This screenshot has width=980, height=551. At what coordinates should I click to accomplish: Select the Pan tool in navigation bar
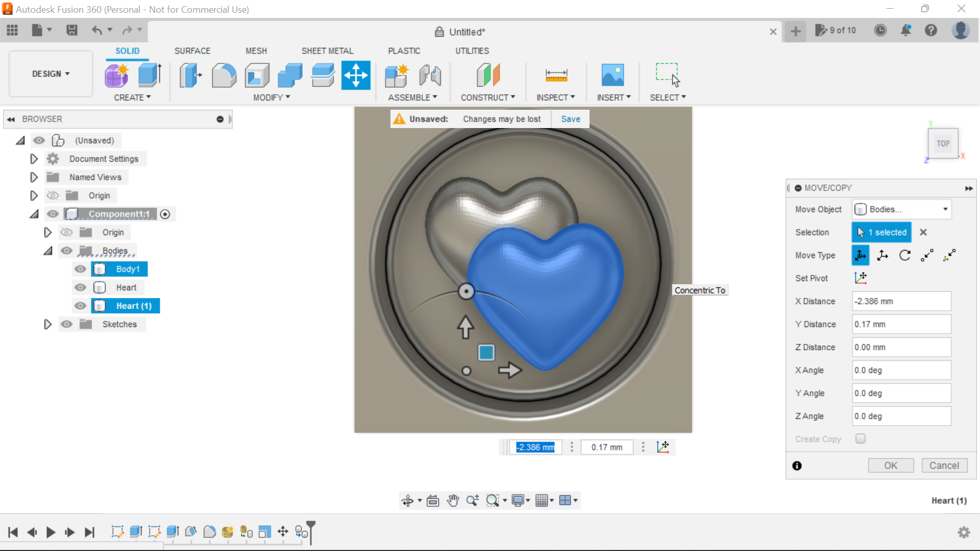coord(453,500)
